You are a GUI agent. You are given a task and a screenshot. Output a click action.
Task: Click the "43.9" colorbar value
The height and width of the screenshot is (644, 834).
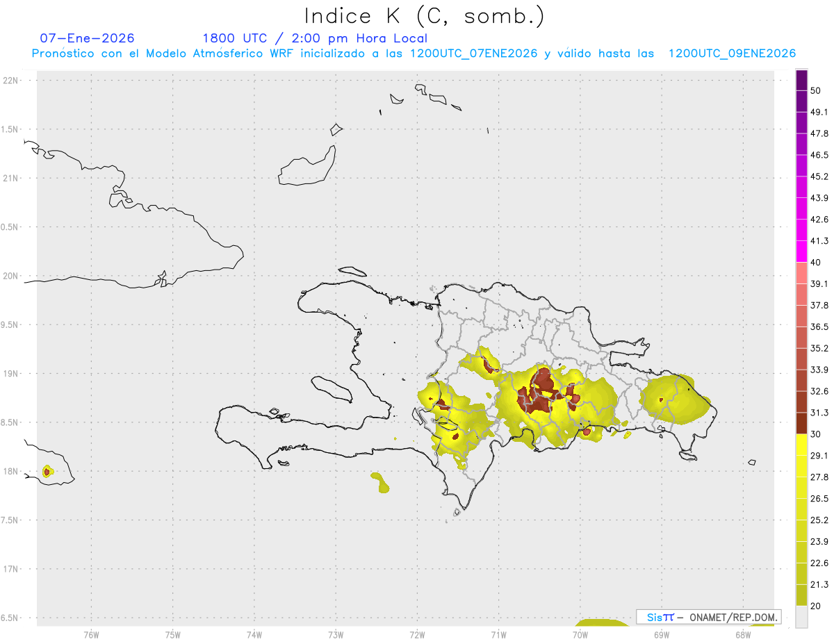coord(819,198)
